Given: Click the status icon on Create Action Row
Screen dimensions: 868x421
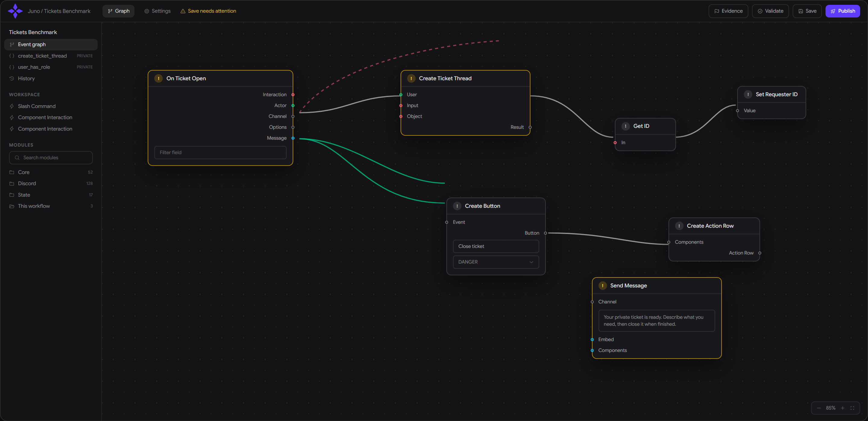Looking at the screenshot, I should click(x=679, y=226).
